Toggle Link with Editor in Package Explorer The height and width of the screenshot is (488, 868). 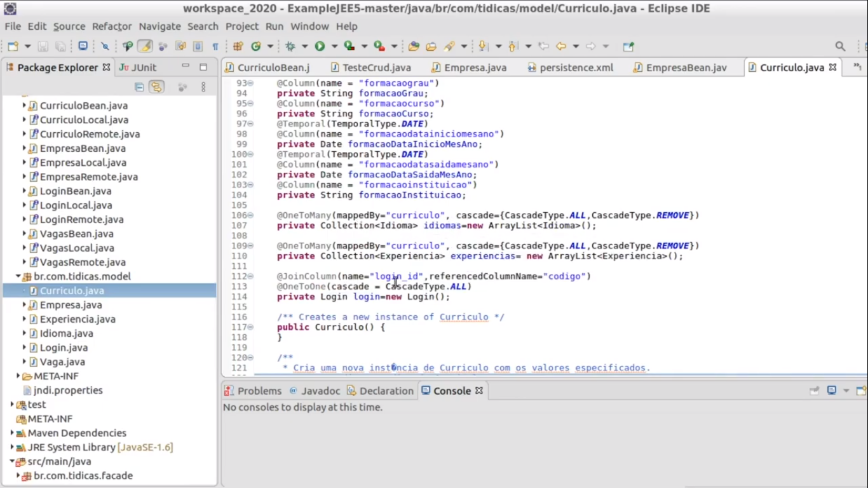(x=156, y=87)
